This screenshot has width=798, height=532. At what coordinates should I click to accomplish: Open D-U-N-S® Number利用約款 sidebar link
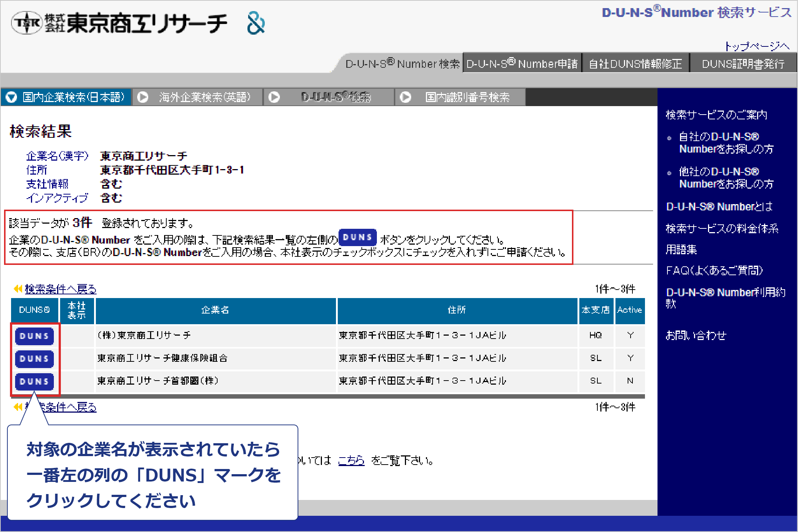click(x=726, y=298)
